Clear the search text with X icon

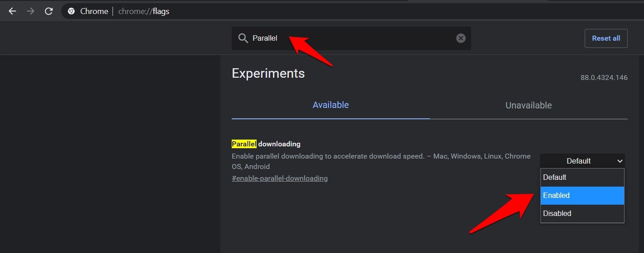click(461, 38)
